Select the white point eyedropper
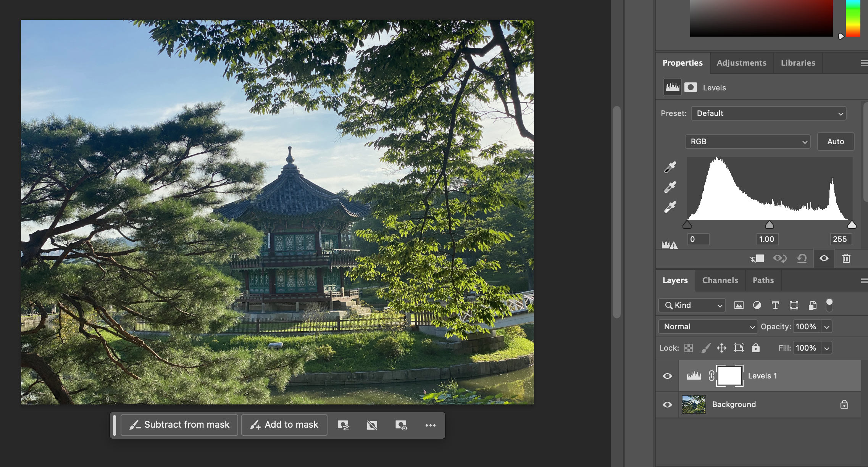Image resolution: width=868 pixels, height=467 pixels. (670, 207)
